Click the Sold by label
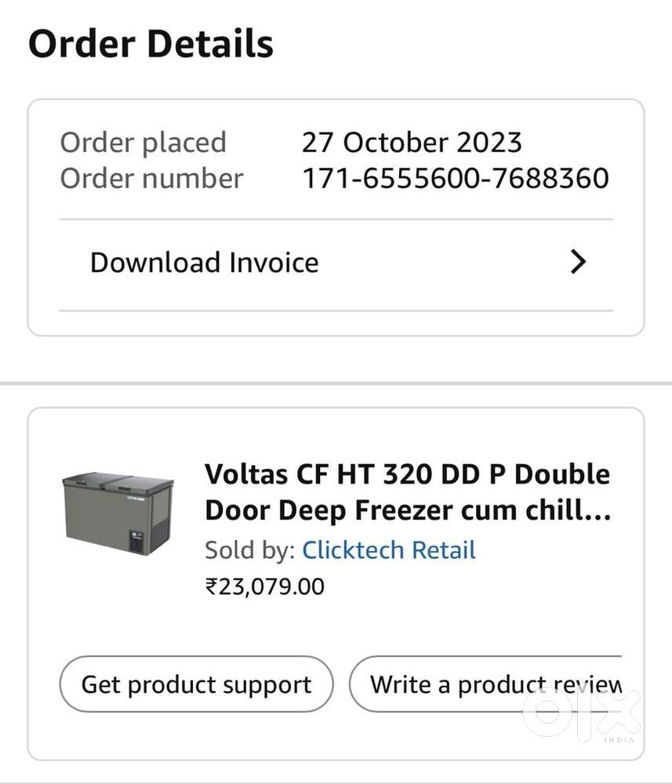 pyautogui.click(x=245, y=550)
